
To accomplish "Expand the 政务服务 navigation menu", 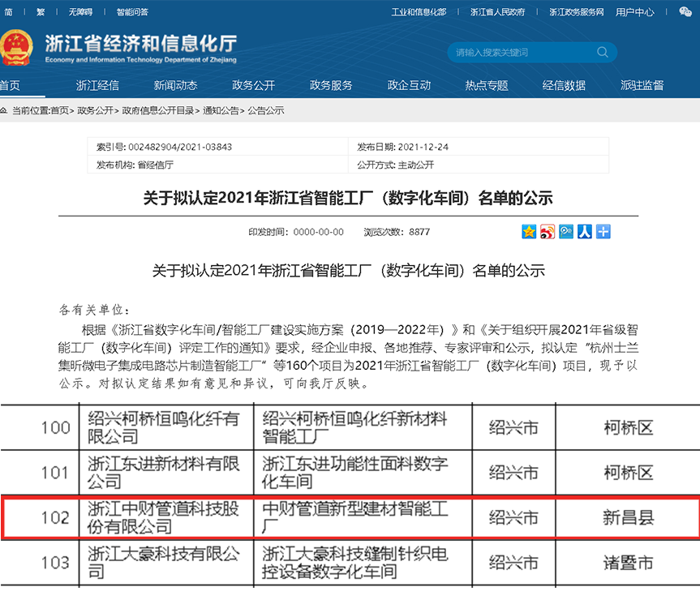I will pos(331,85).
